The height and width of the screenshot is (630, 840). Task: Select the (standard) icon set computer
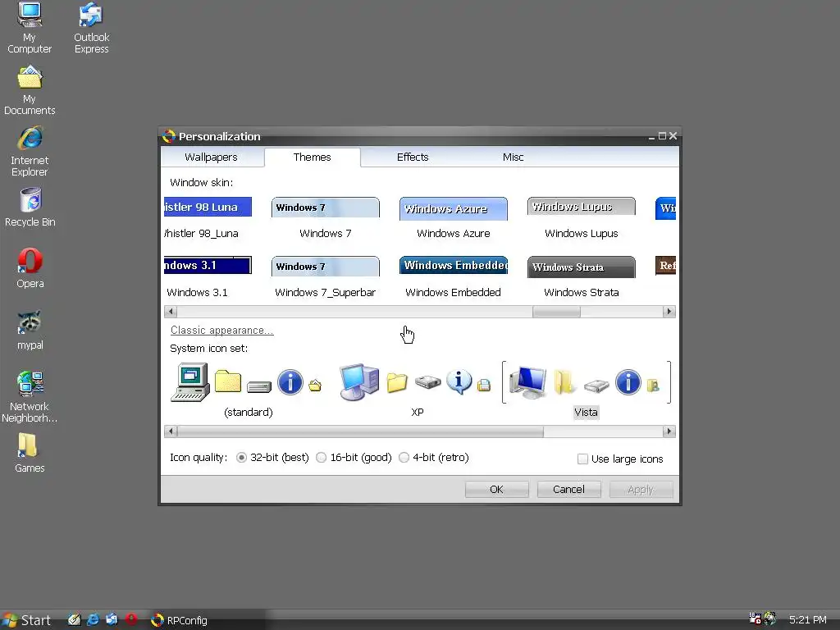[190, 382]
